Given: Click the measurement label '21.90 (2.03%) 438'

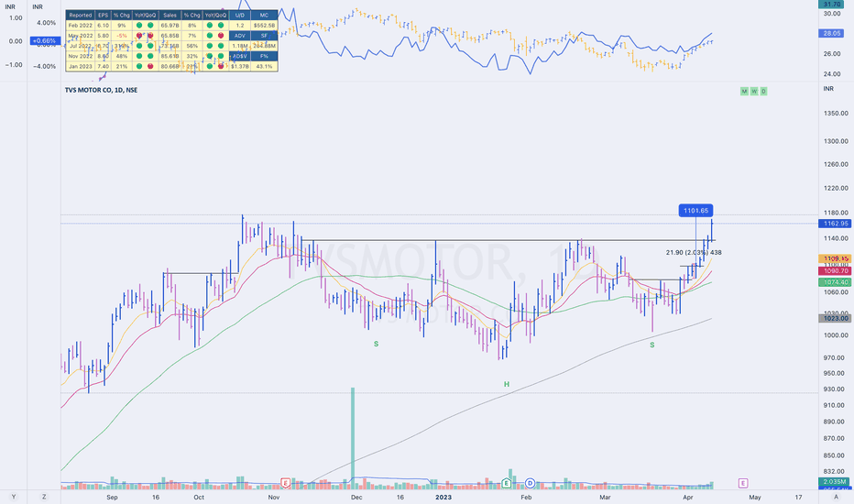Looking at the screenshot, I should click(x=694, y=252).
